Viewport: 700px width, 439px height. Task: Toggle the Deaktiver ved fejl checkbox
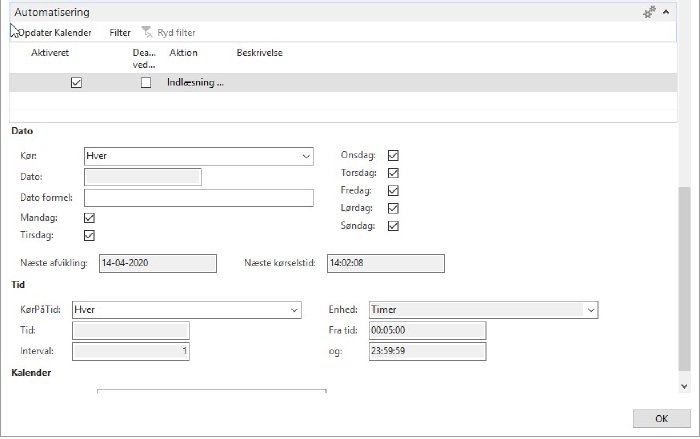point(146,83)
